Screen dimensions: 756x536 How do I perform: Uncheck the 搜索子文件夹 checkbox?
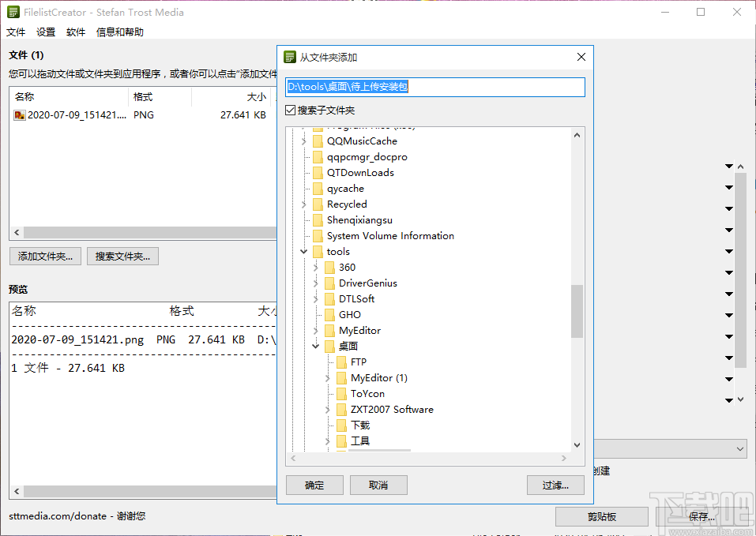[x=291, y=110]
